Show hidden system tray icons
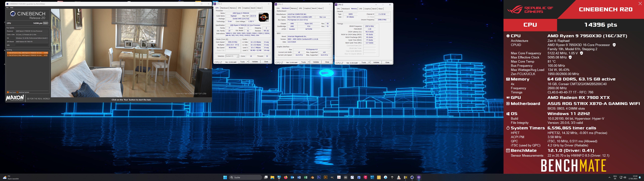This screenshot has height=181, width=644. [609, 177]
